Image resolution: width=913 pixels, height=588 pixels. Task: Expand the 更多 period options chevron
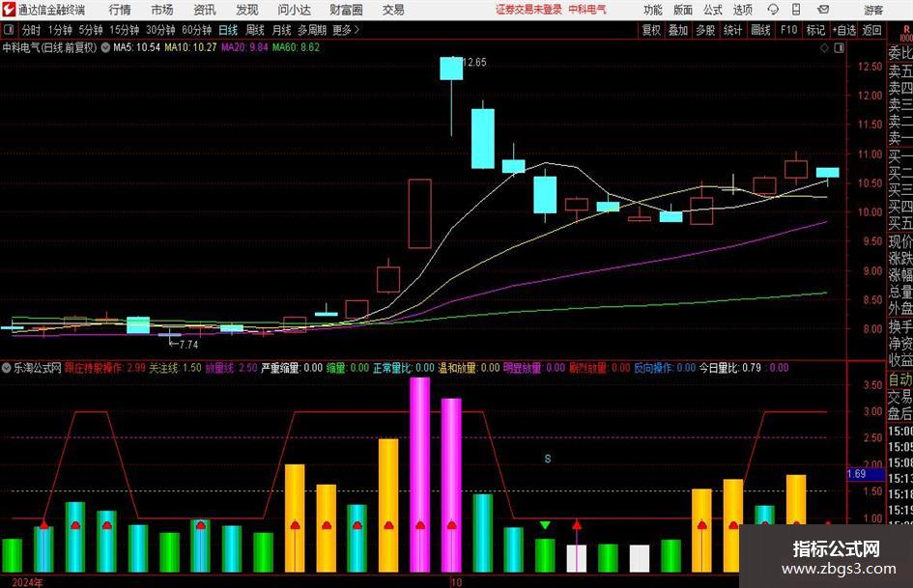click(347, 30)
